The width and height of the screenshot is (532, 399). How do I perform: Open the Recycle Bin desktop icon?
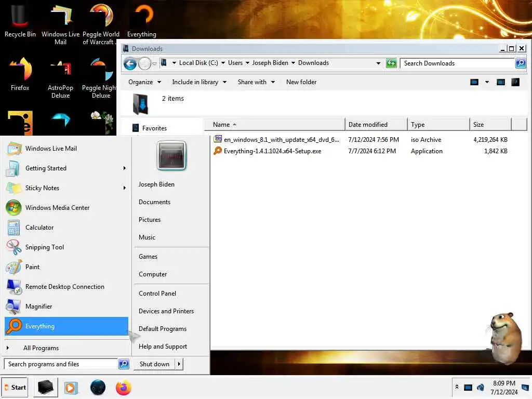pos(20,20)
